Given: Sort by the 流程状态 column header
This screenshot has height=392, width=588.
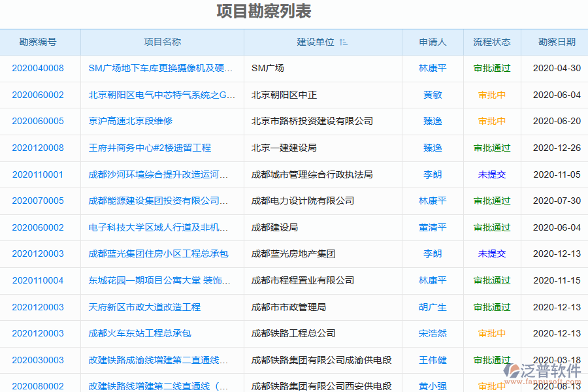Looking at the screenshot, I should click(x=492, y=42).
